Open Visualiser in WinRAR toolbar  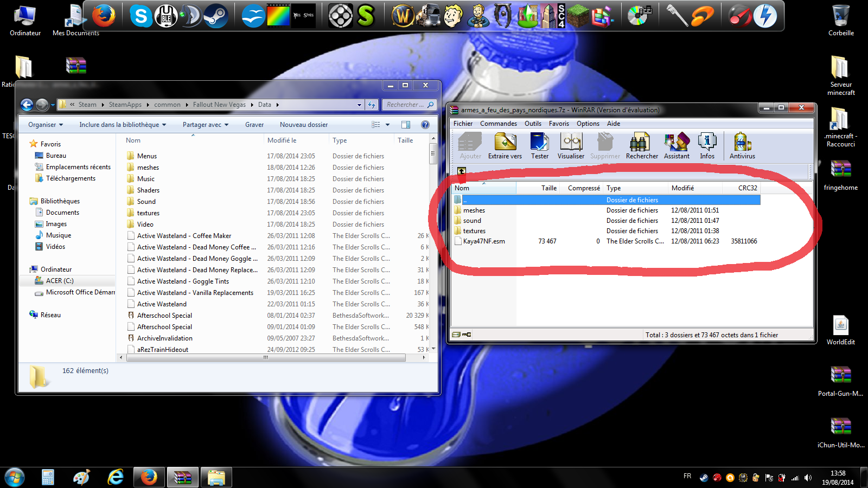(571, 146)
